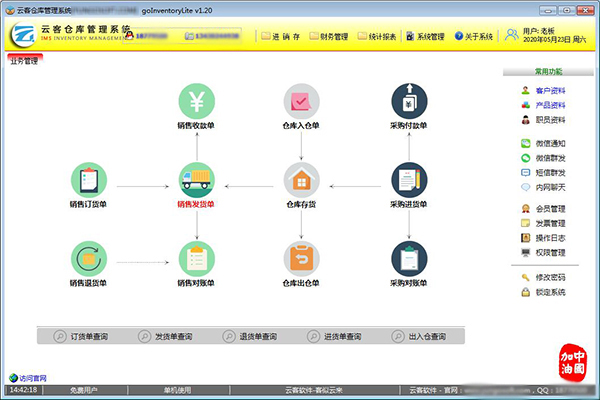Click the 出入仓查询 button
The width and height of the screenshot is (600, 400).
coord(419,336)
